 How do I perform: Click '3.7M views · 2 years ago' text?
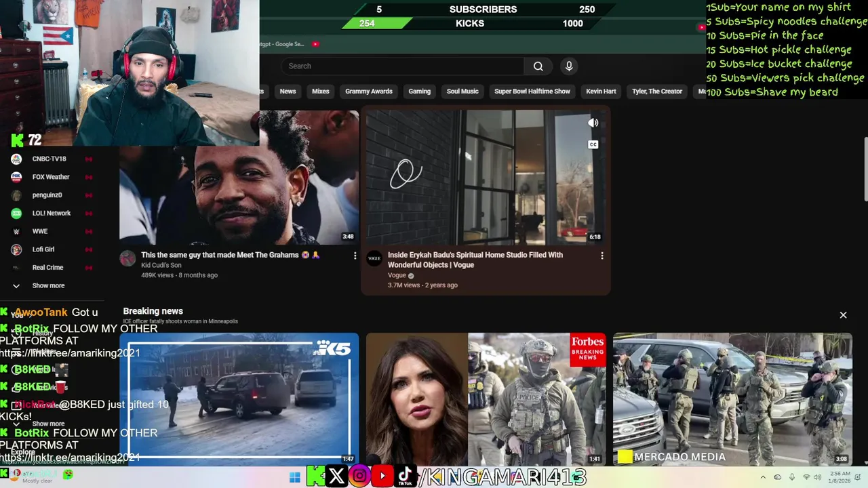(422, 285)
